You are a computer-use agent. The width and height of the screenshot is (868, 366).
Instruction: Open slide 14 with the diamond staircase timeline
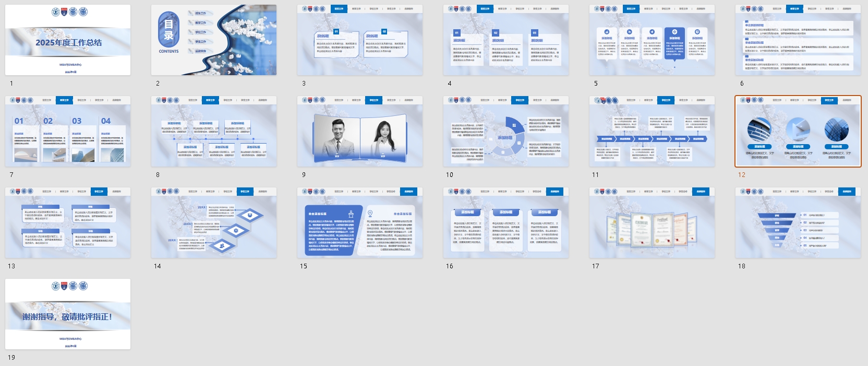pos(214,223)
